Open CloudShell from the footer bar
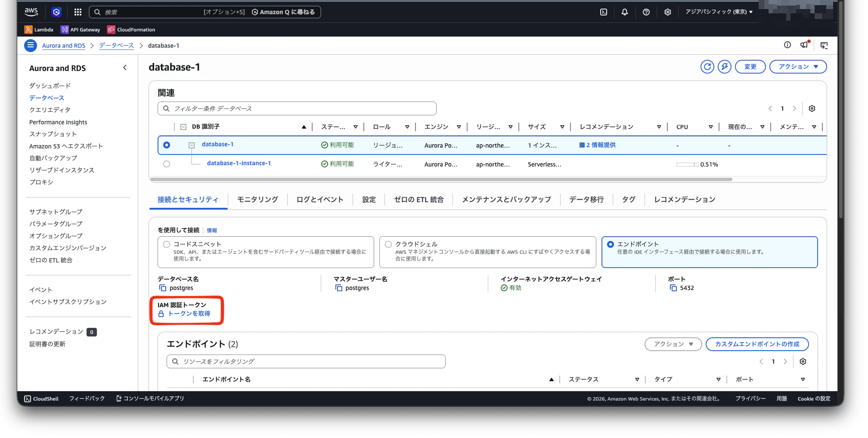The image size is (868, 438). click(41, 399)
